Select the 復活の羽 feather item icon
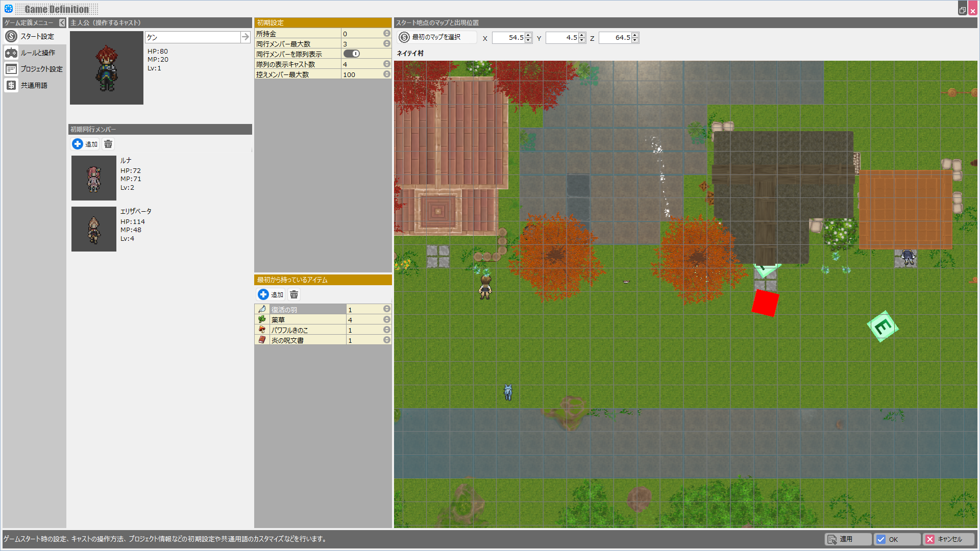Screen dimensions: 980x551 click(262, 310)
